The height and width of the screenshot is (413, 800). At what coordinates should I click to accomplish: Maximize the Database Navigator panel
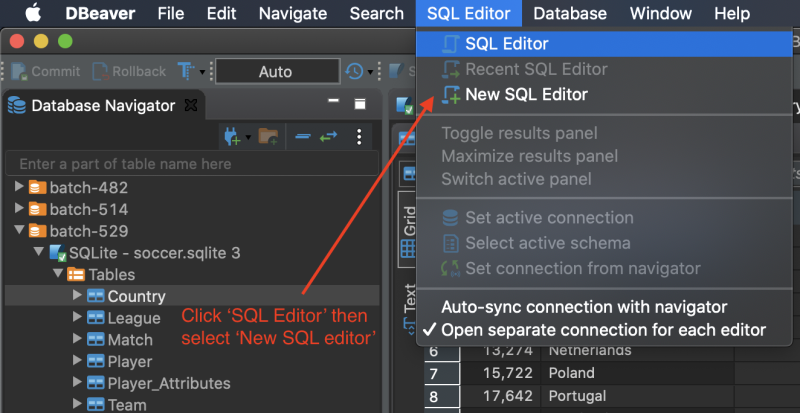coord(360,104)
